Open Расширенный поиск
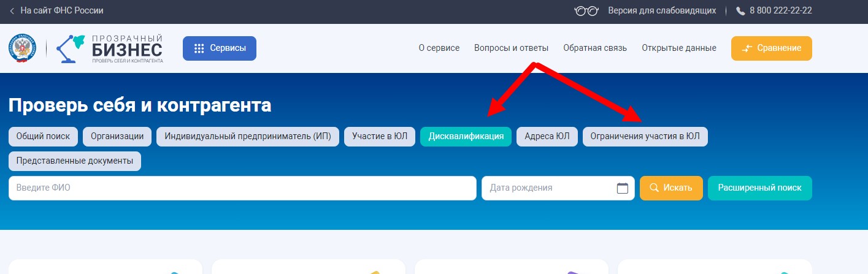 click(760, 188)
